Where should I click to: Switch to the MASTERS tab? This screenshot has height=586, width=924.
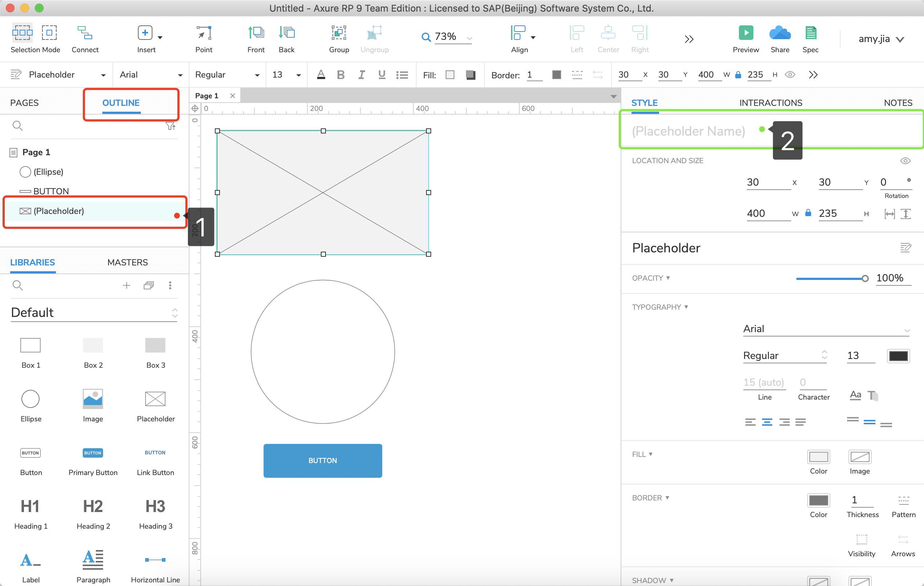(127, 262)
